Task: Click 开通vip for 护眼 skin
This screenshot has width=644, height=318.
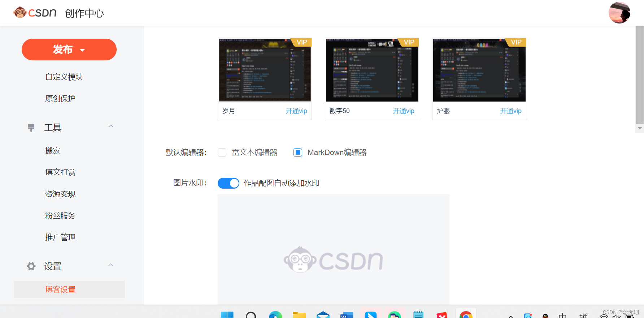Action: (511, 111)
